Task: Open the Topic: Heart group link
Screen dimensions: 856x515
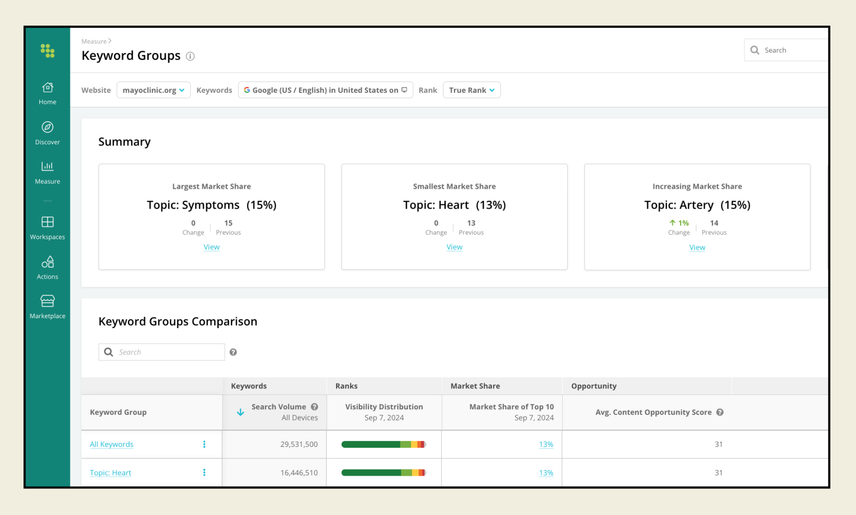Action: (110, 472)
